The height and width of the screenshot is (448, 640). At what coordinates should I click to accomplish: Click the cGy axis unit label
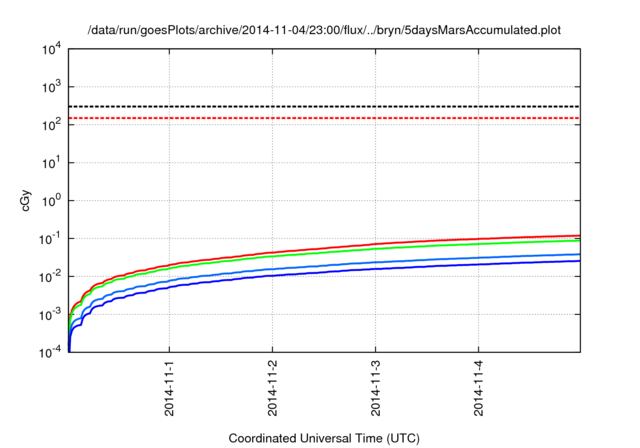[25, 200]
